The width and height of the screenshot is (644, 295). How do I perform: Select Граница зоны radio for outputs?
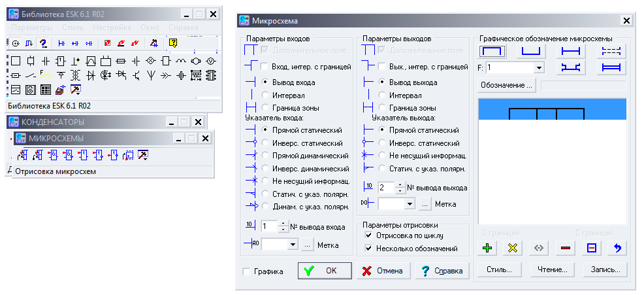pyautogui.click(x=382, y=107)
